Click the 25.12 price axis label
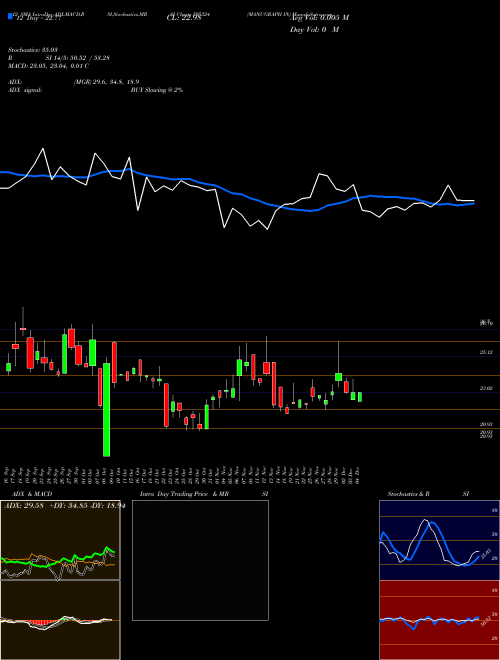Viewport: 500px width, 660px height. (486, 352)
